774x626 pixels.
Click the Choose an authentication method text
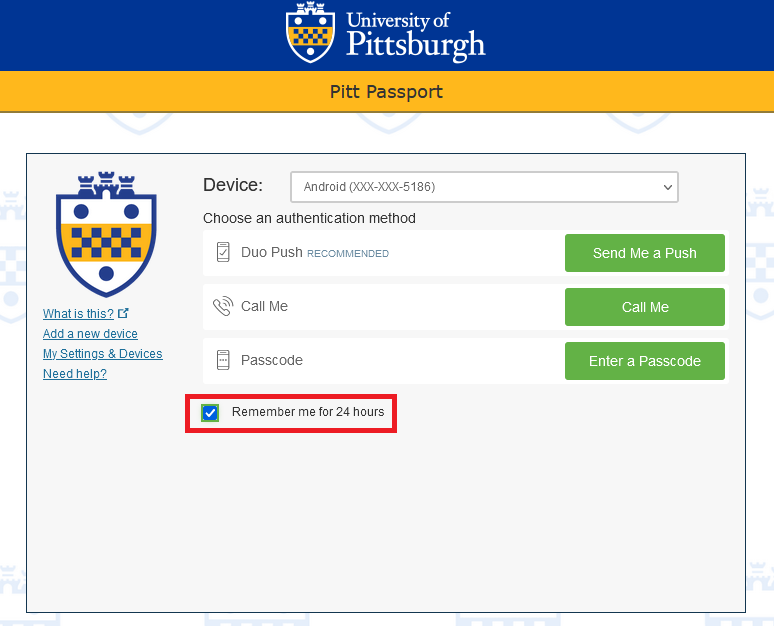[x=310, y=218]
